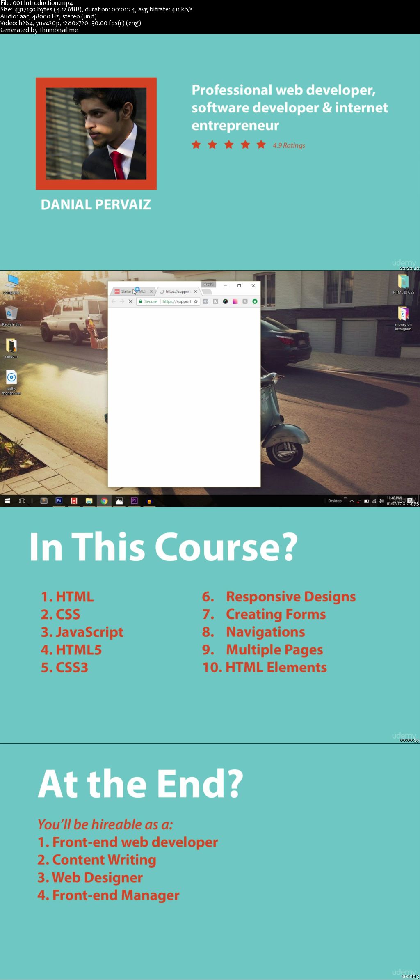Stop loading page with X button

(x=130, y=301)
